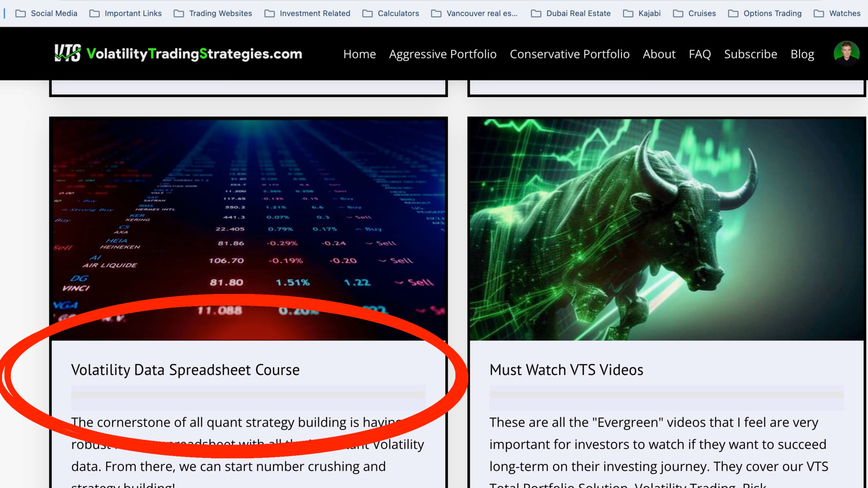
Task: Expand the Vancouver real estate bookmarks folder
Action: [474, 14]
